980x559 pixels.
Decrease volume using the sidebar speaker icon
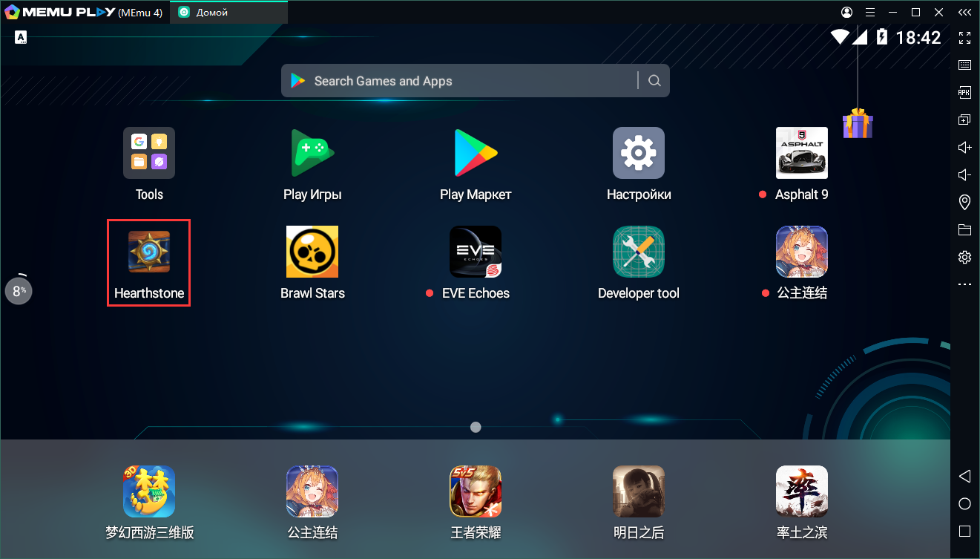(x=964, y=174)
